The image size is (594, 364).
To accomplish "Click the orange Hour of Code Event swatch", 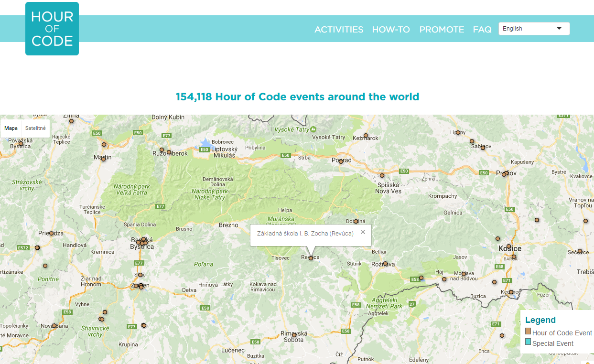I will pyautogui.click(x=528, y=332).
